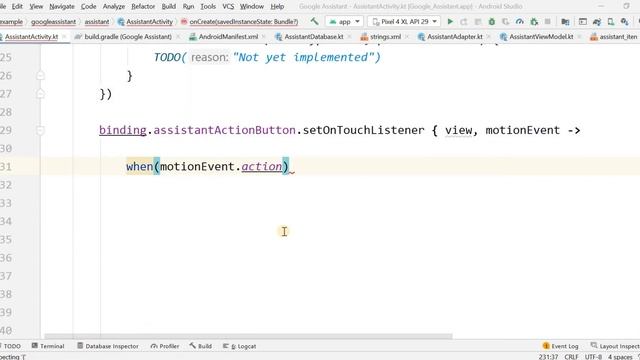Close the strings.xml editor tab
The width and height of the screenshot is (640, 360).
(407, 37)
